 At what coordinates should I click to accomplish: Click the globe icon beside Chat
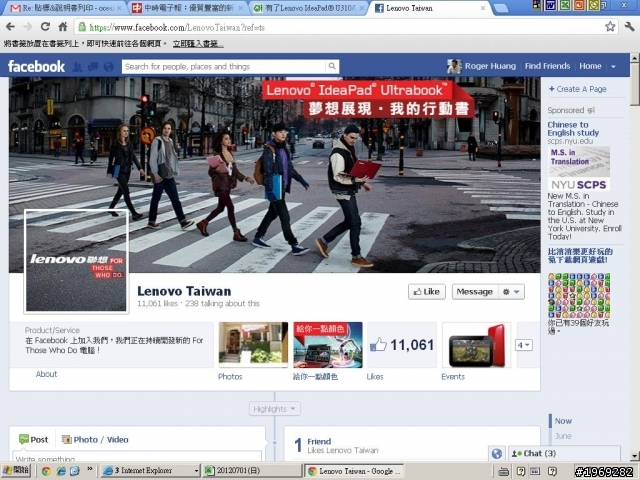[497, 453]
